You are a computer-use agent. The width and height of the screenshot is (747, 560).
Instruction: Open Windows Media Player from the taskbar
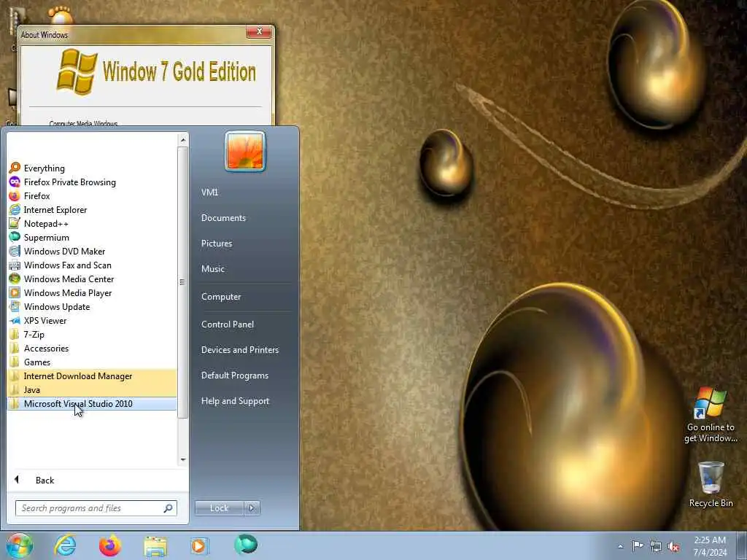[x=200, y=545]
